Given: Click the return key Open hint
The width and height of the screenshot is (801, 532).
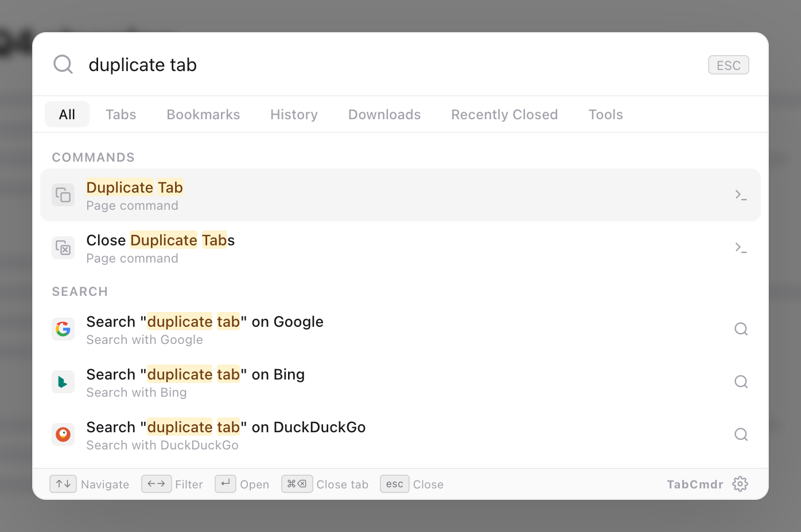Looking at the screenshot, I should point(225,484).
